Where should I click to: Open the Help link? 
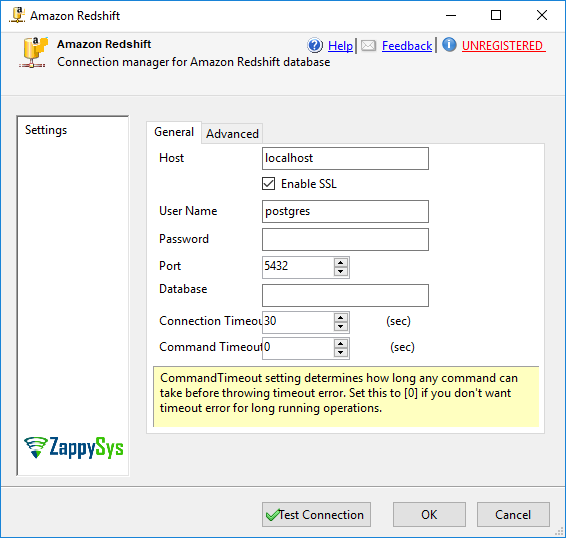tap(340, 46)
